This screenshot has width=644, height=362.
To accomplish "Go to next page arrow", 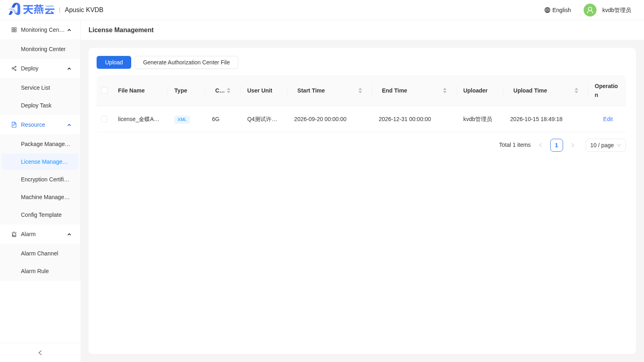I will (573, 145).
